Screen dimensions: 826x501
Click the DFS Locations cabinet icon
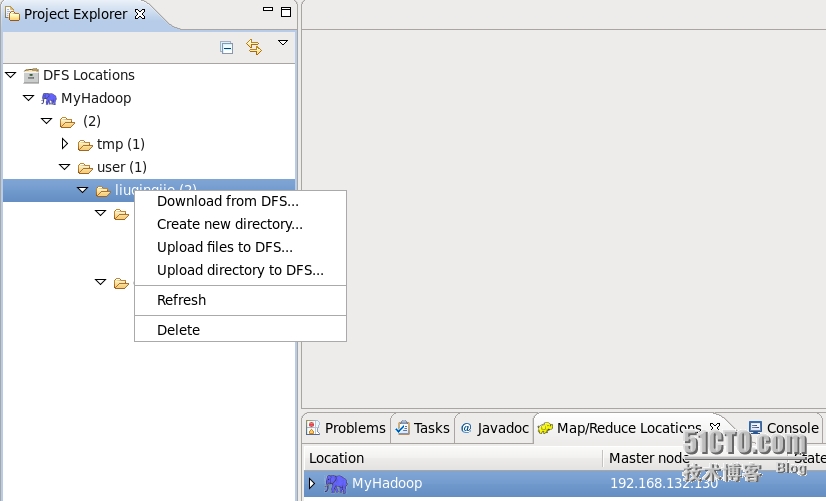[31, 76]
